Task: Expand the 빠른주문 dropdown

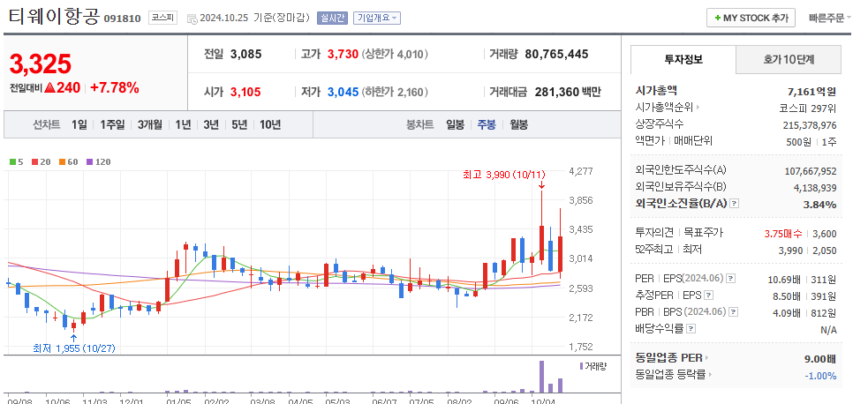Action: point(830,19)
